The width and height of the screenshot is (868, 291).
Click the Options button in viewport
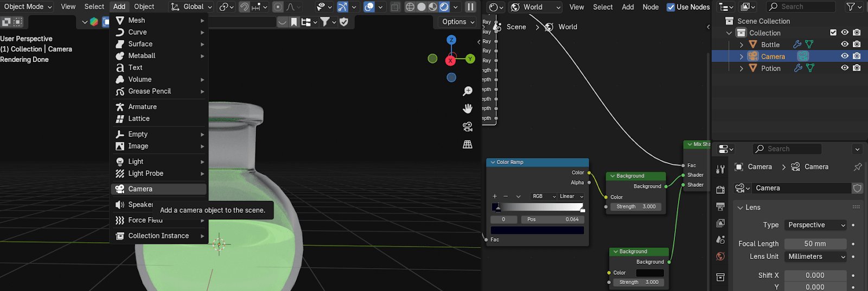click(458, 22)
